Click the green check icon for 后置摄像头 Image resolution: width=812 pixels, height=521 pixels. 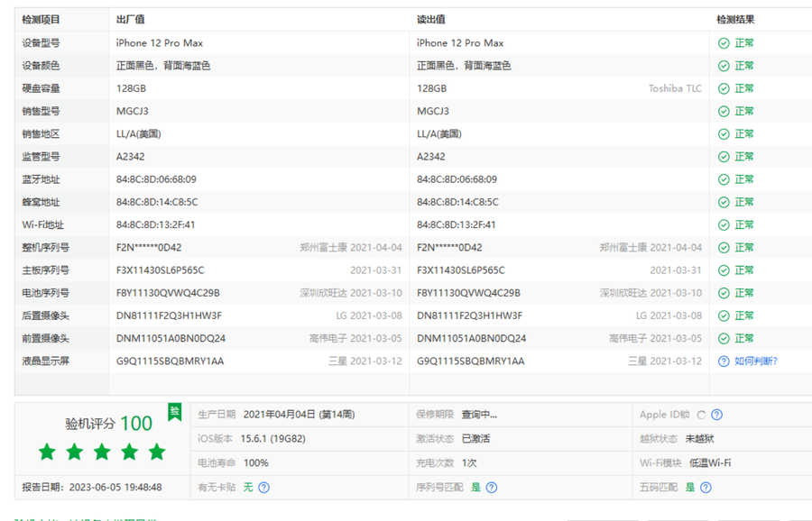(724, 316)
